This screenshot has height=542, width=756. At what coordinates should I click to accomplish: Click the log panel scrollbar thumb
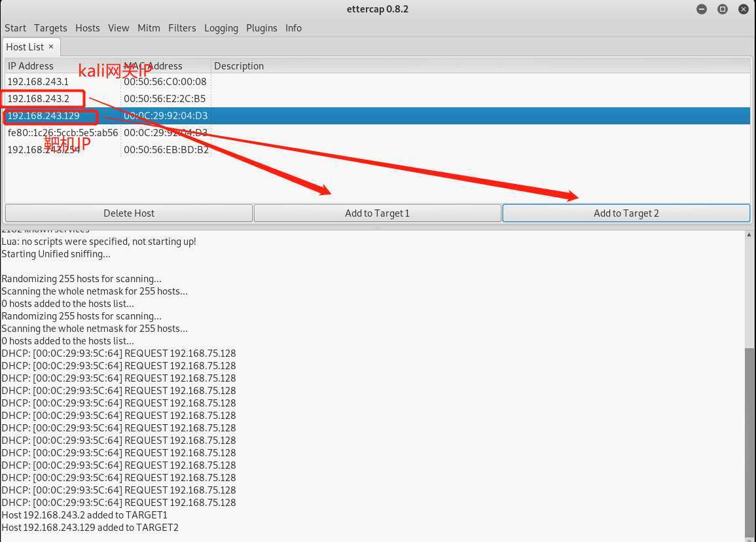tap(749, 443)
